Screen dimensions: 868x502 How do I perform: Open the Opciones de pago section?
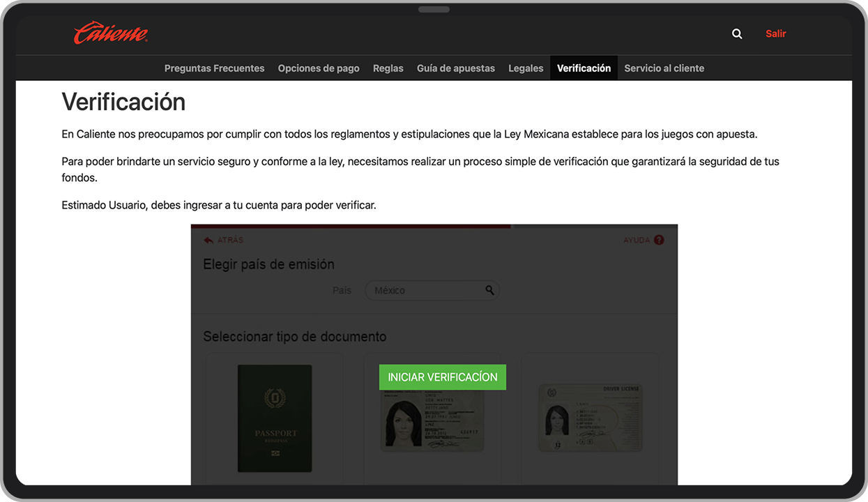coord(319,68)
